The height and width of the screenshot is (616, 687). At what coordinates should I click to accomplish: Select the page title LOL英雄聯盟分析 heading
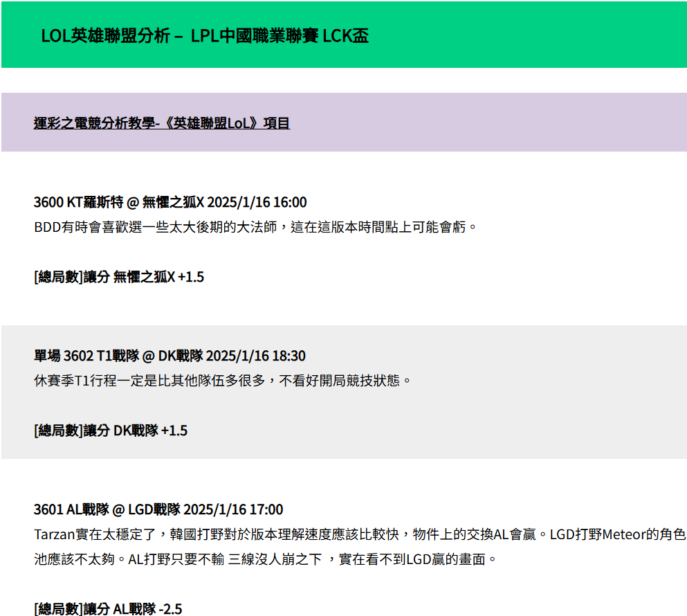(x=205, y=36)
